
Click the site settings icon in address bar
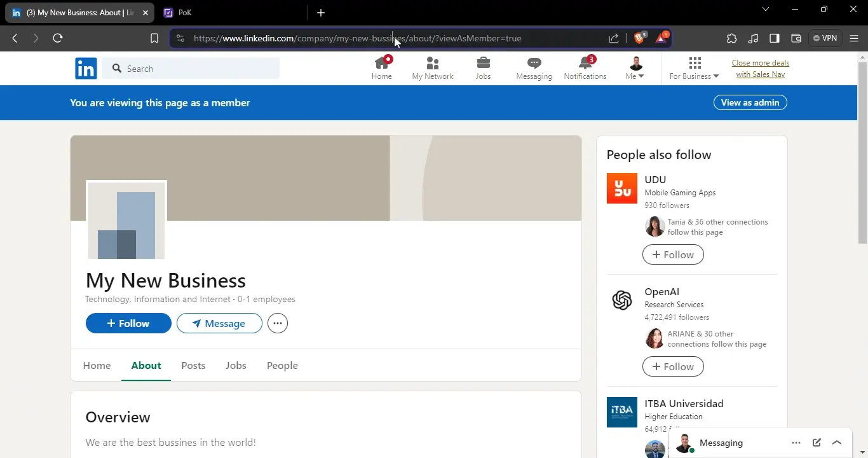point(180,38)
